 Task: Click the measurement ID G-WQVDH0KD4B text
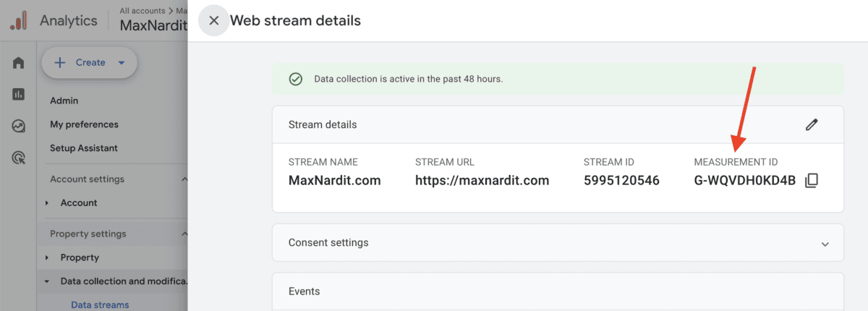(x=745, y=180)
